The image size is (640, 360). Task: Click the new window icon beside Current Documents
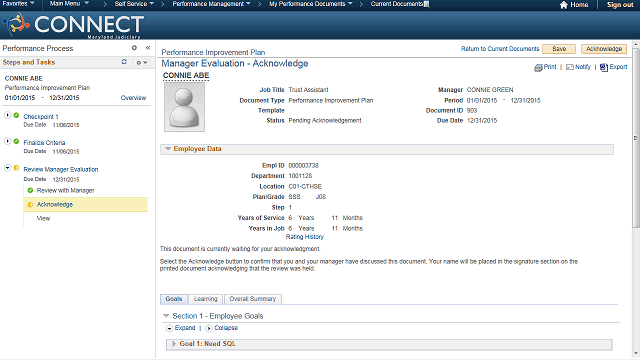click(x=427, y=4)
